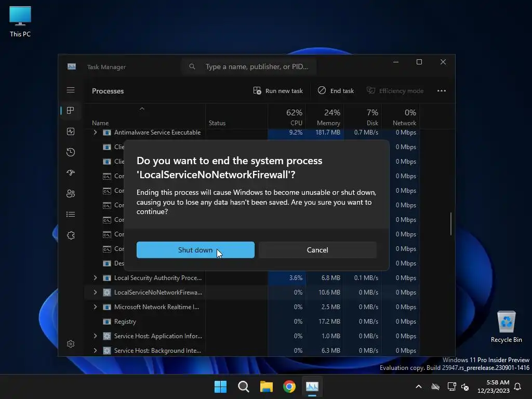Open taskbar Search
532x399 pixels.
coord(244,387)
